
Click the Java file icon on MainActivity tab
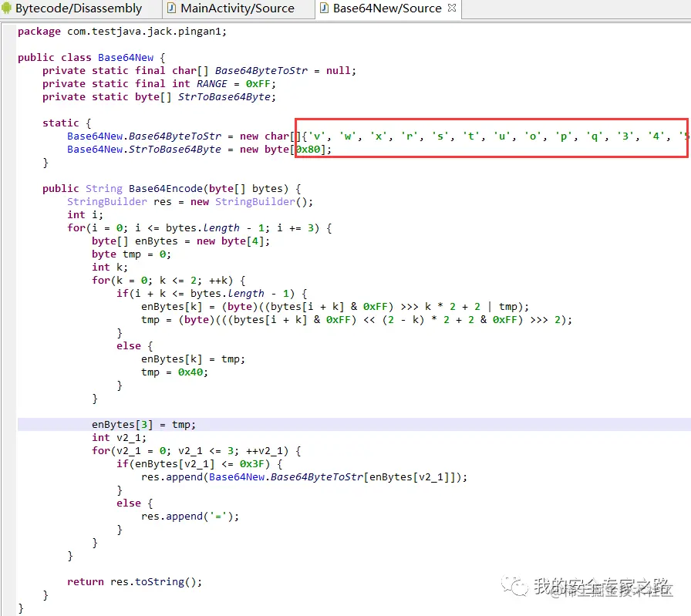pyautogui.click(x=172, y=8)
